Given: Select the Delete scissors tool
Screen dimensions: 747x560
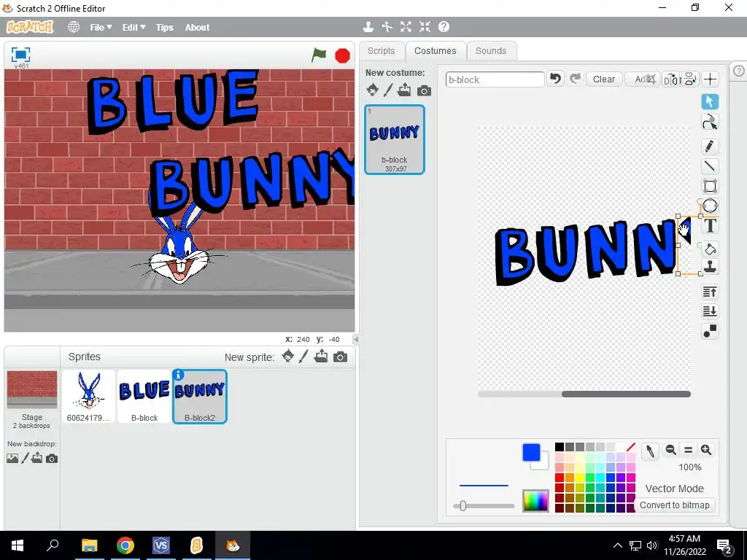Looking at the screenshot, I should click(387, 27).
